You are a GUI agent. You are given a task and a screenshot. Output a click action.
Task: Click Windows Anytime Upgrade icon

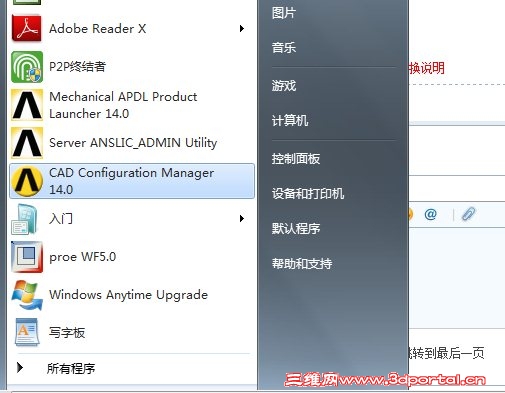pos(27,295)
